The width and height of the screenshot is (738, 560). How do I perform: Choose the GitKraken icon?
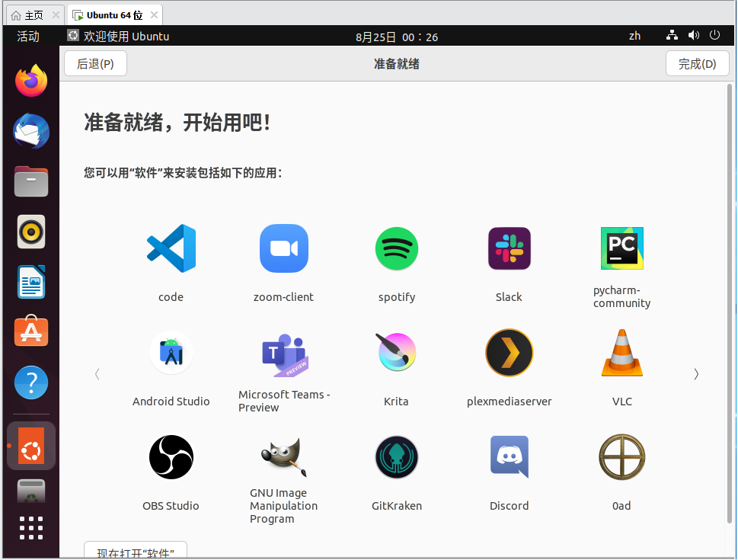(397, 457)
